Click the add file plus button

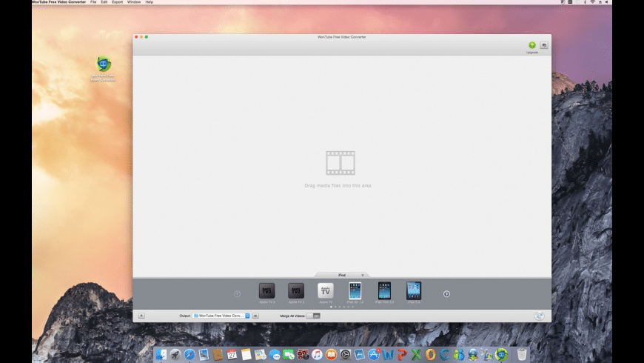click(141, 316)
